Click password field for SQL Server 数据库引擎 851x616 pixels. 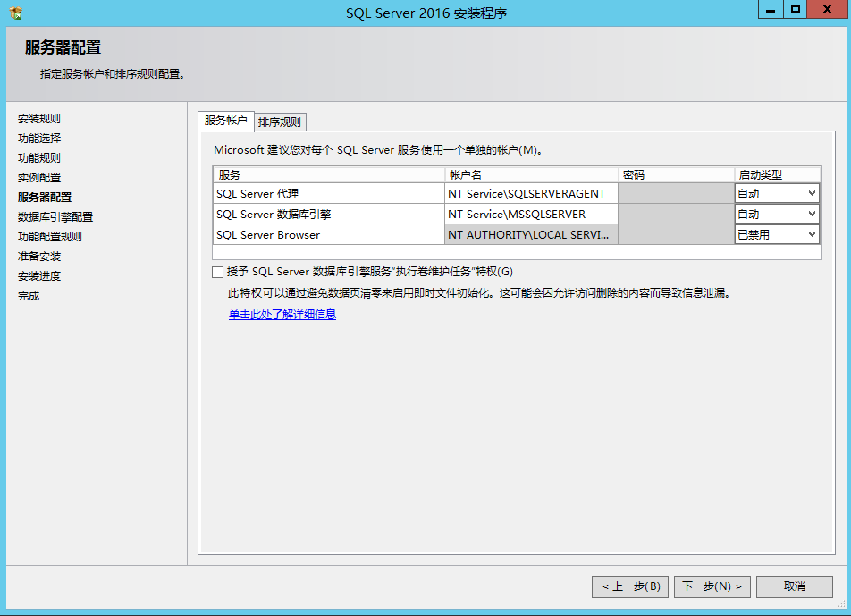676,214
